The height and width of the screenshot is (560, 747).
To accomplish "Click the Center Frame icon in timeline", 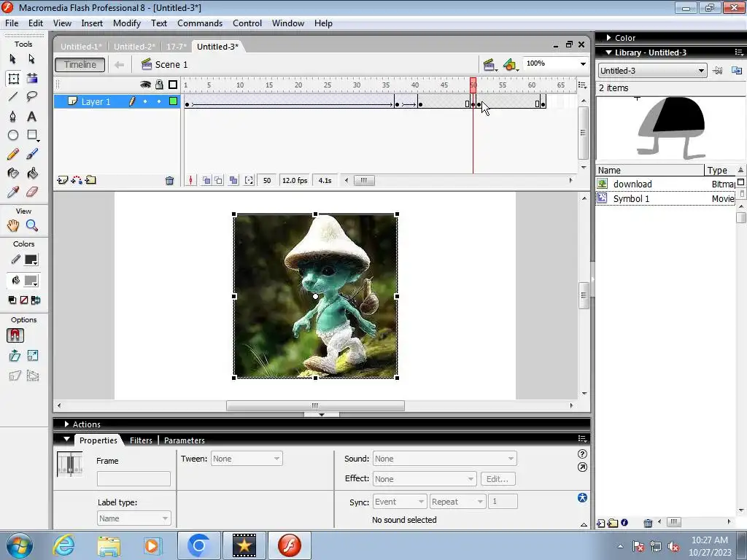I will [190, 181].
